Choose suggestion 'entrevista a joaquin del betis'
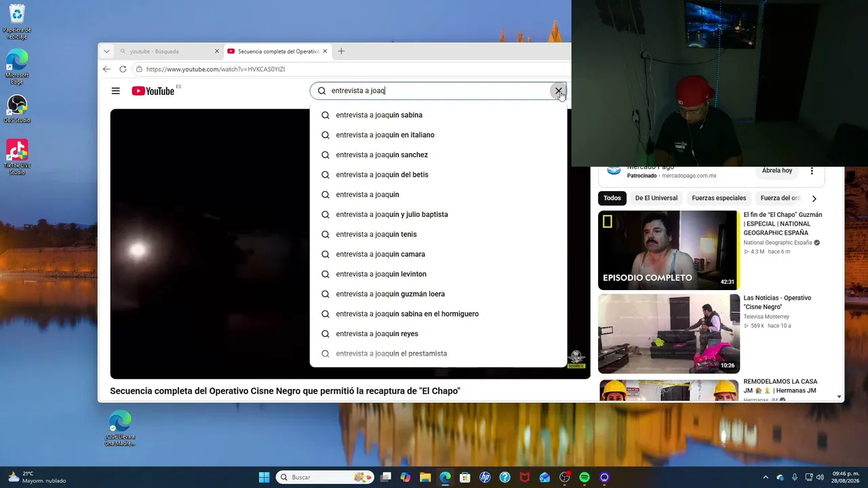The image size is (868, 488). [438, 175]
